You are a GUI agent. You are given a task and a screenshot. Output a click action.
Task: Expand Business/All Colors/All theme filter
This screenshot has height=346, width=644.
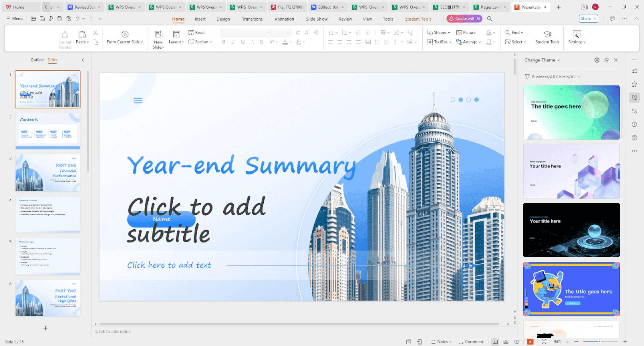(553, 77)
